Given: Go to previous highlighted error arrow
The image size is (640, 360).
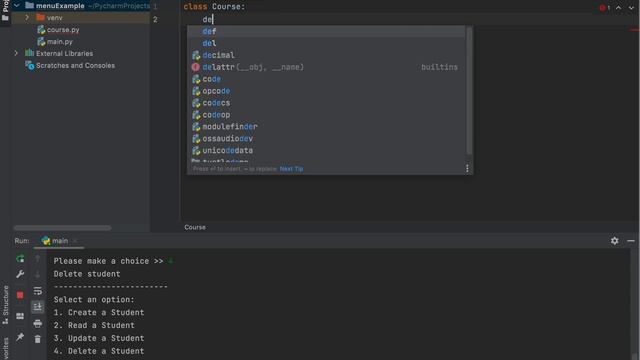Looking at the screenshot, I should tap(619, 7).
